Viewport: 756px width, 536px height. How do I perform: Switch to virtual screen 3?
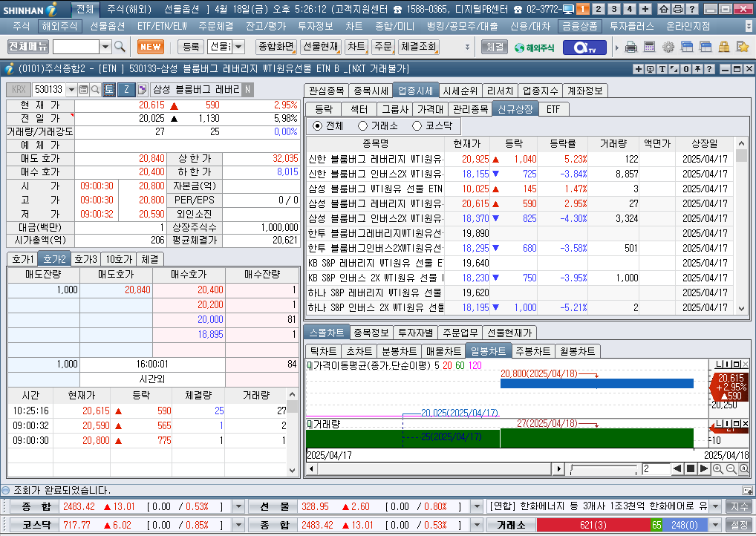613,9
